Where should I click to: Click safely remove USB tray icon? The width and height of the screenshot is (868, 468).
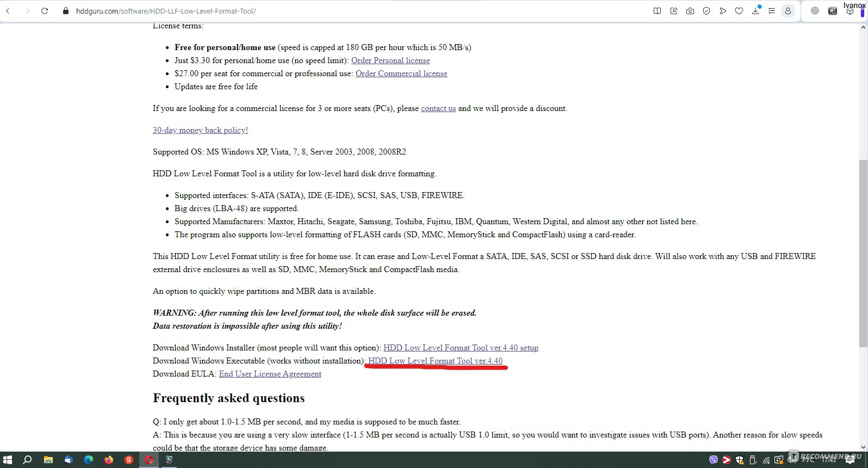(753, 460)
